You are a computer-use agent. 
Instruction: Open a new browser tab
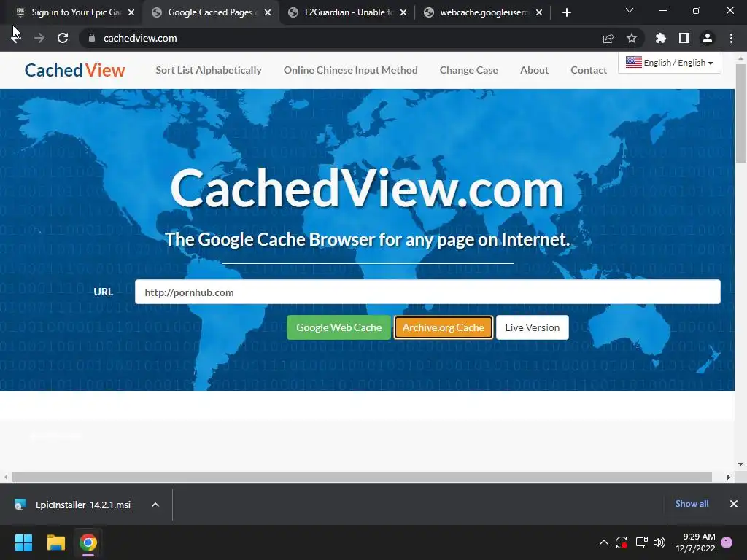(566, 12)
